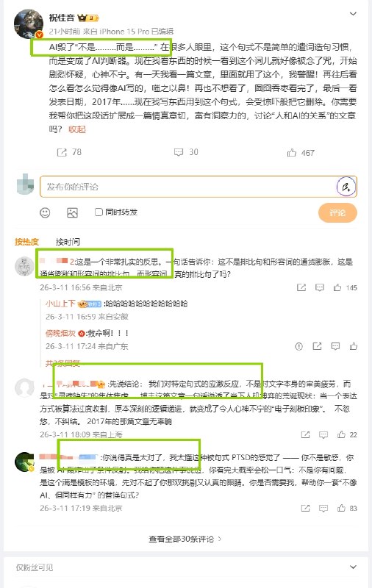Click the AI writing assistant icon in comment box
This screenshot has width=372, height=588.
click(346, 187)
